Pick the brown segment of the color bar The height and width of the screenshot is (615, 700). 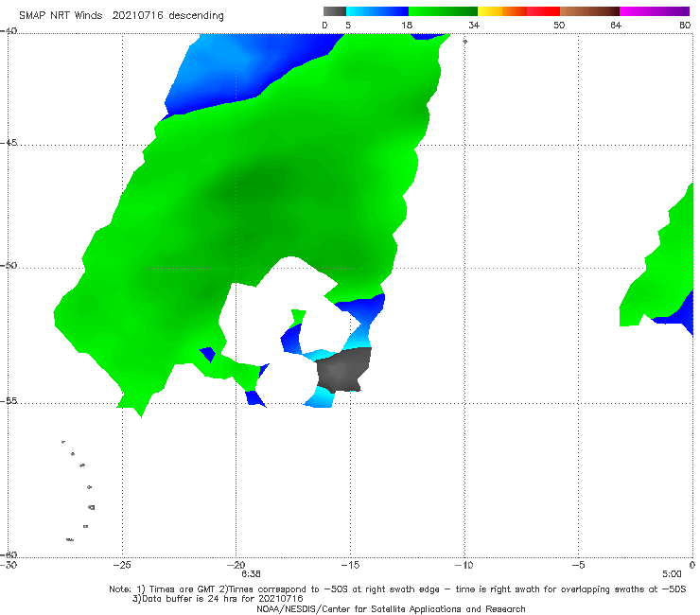(x=589, y=11)
